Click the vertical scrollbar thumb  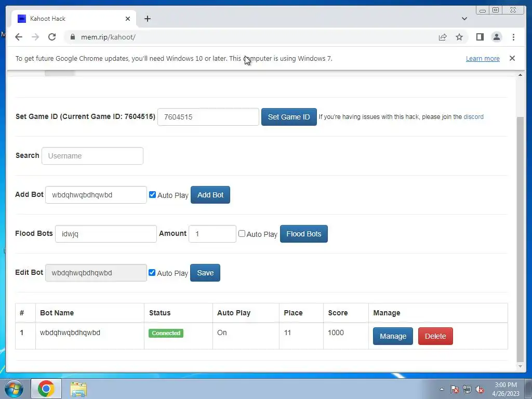tap(520, 239)
